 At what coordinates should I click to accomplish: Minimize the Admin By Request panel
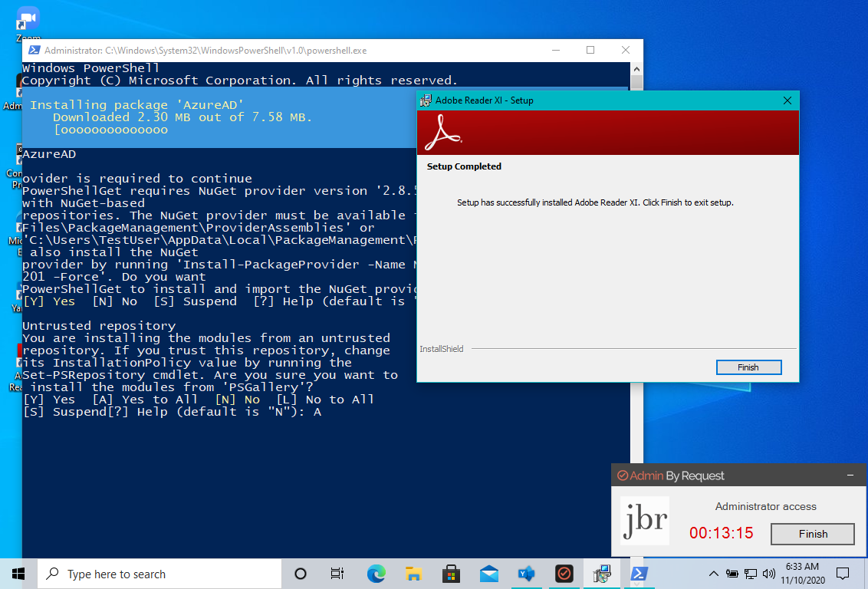pyautogui.click(x=850, y=475)
